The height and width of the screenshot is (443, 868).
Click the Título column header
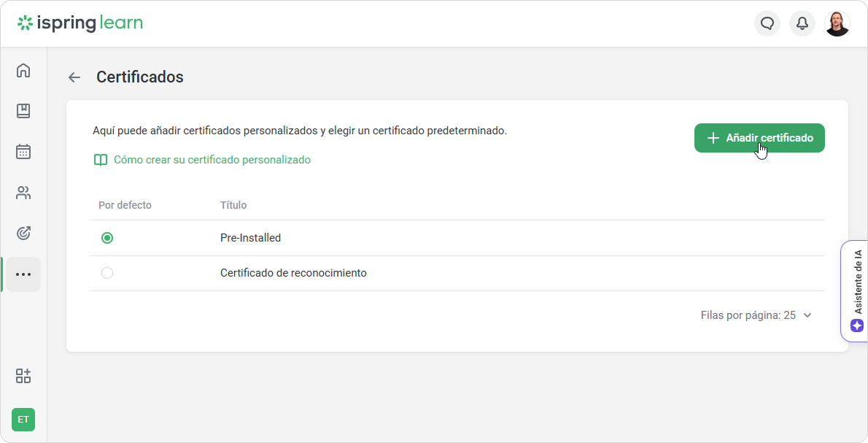click(233, 205)
